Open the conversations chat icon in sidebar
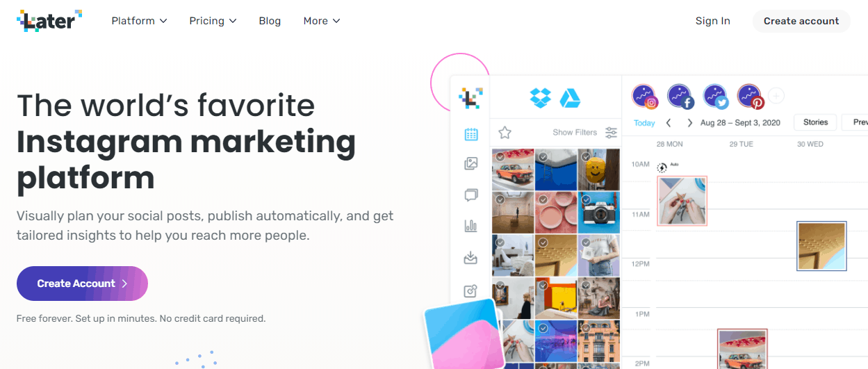868x369 pixels. [x=470, y=195]
